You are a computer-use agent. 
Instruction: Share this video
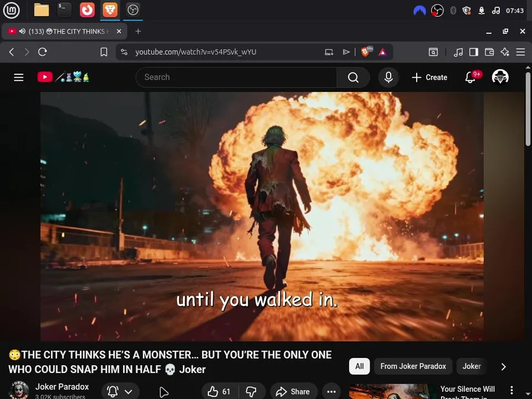[x=294, y=392]
